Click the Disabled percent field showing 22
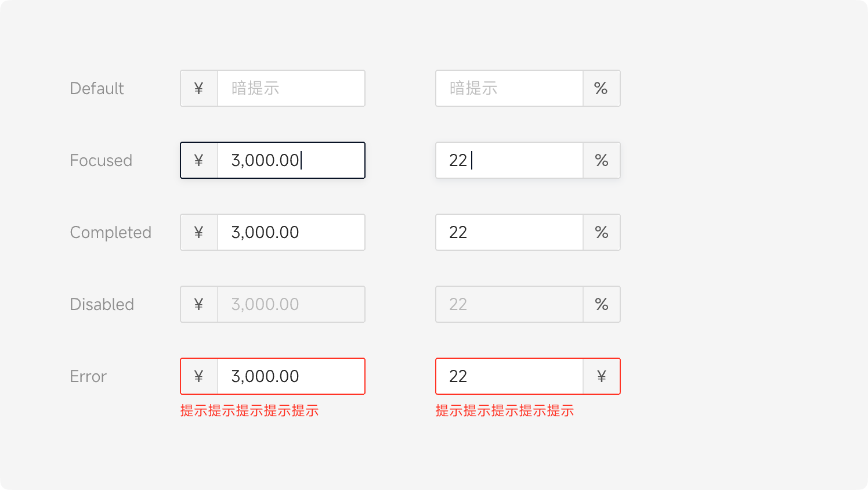 509,304
